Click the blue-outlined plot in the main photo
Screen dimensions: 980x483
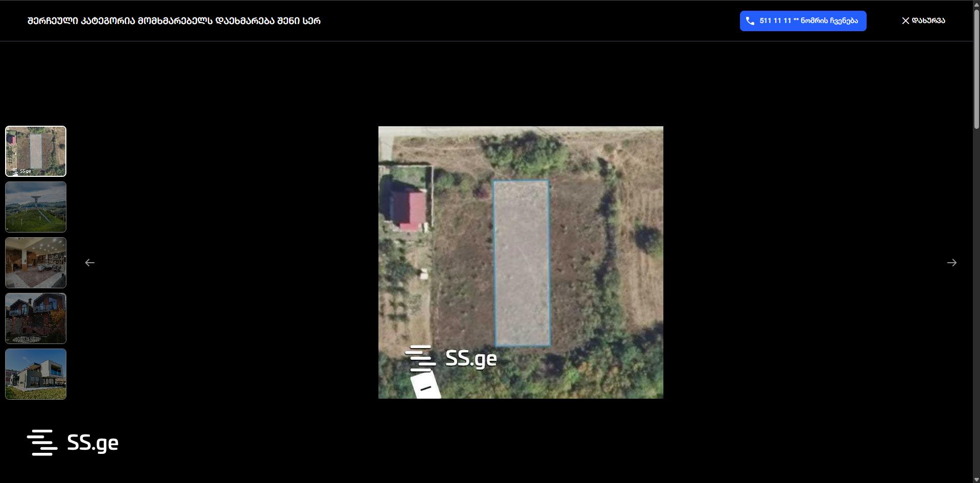point(521,263)
